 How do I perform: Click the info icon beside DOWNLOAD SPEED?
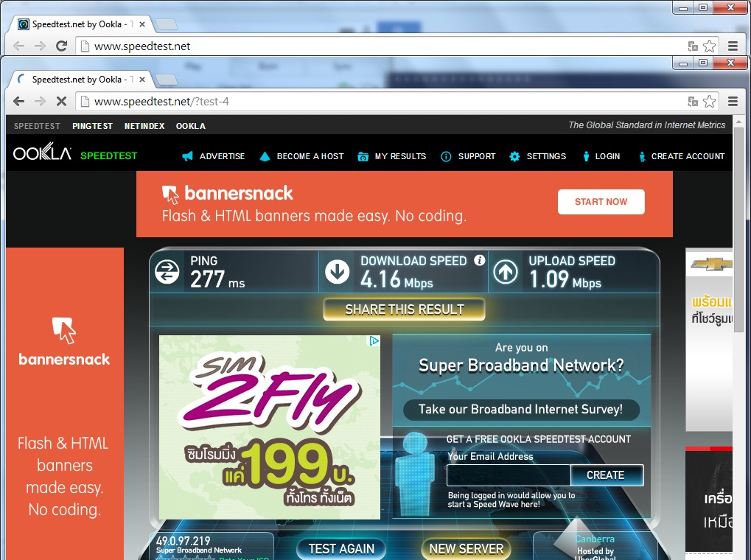479,260
